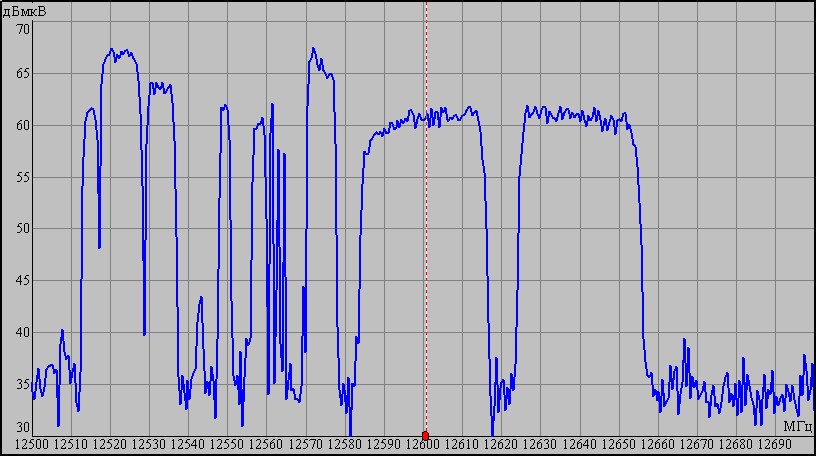Click the 12600 frequency axis label

click(x=423, y=445)
